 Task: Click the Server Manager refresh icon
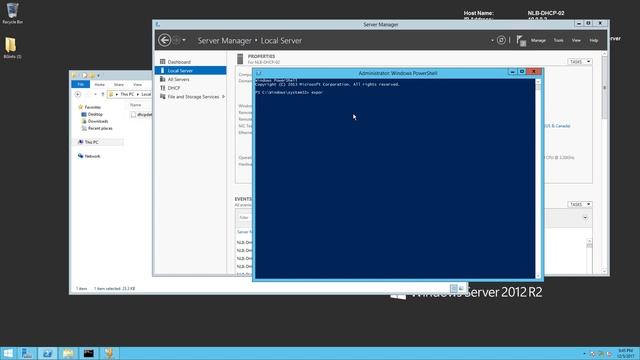[501, 40]
